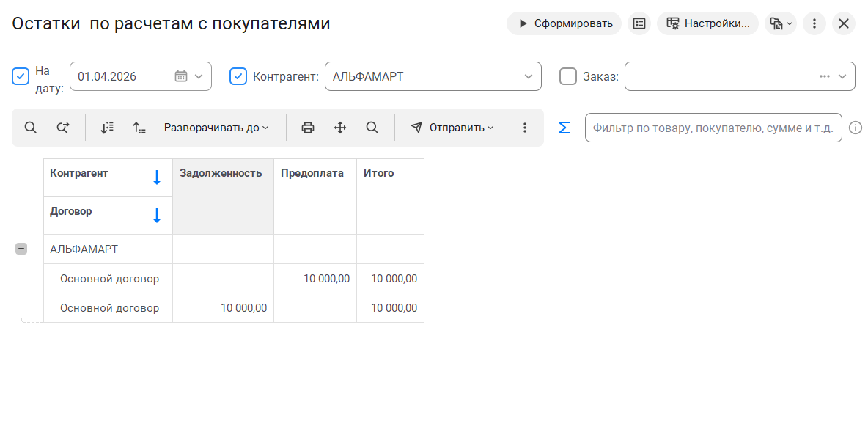Click the sort ascending icon

coord(139,128)
